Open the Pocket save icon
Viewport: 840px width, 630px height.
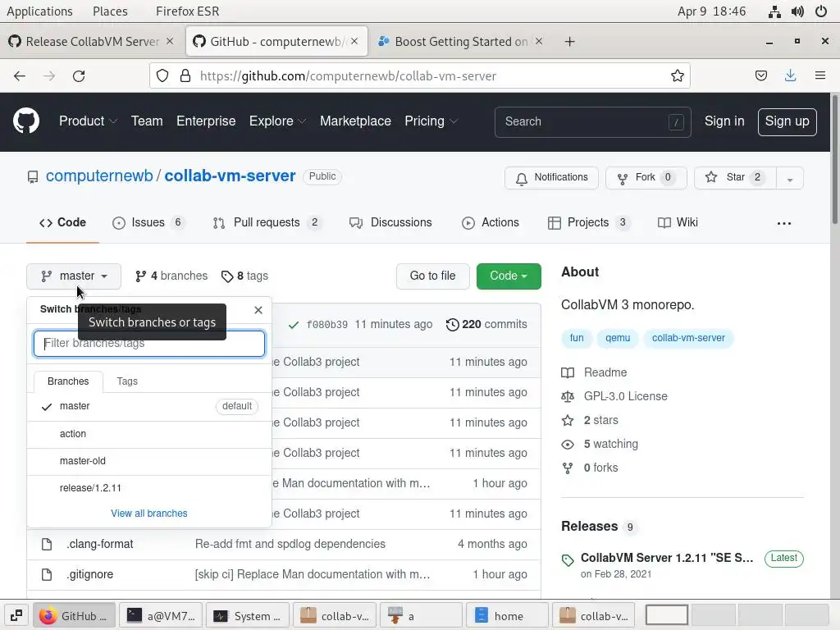click(x=760, y=76)
